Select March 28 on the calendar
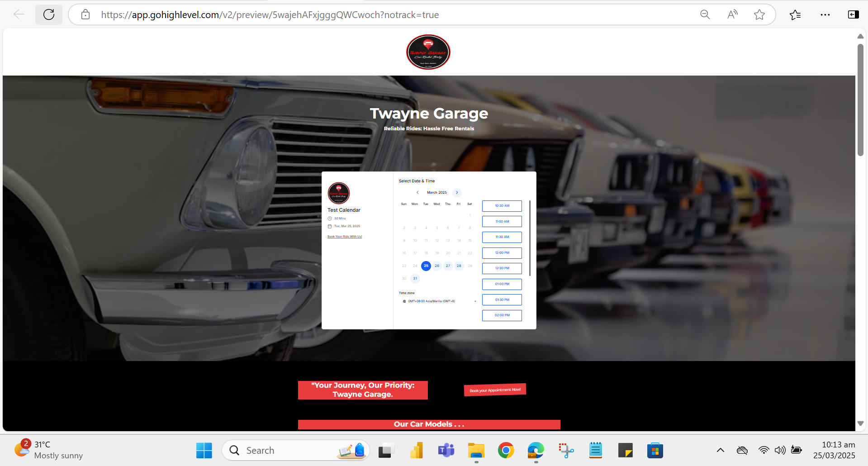The image size is (868, 466). tap(459, 266)
